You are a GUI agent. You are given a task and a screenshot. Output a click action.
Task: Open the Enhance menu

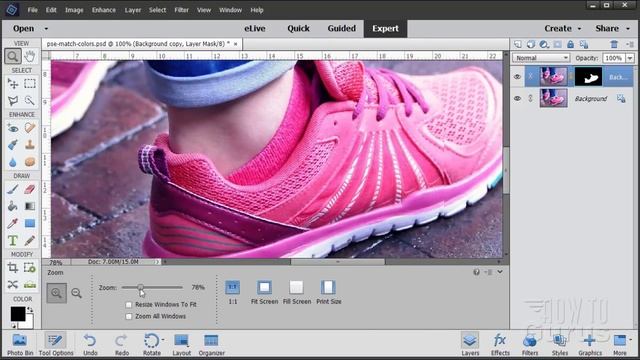pyautogui.click(x=104, y=10)
